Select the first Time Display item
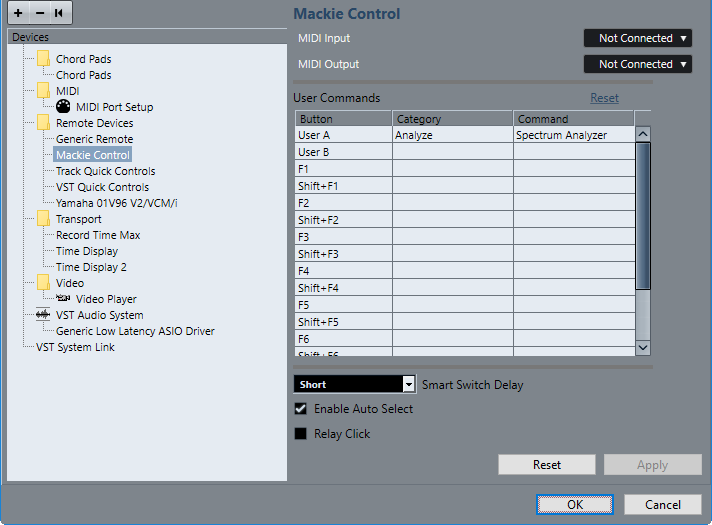 [87, 251]
